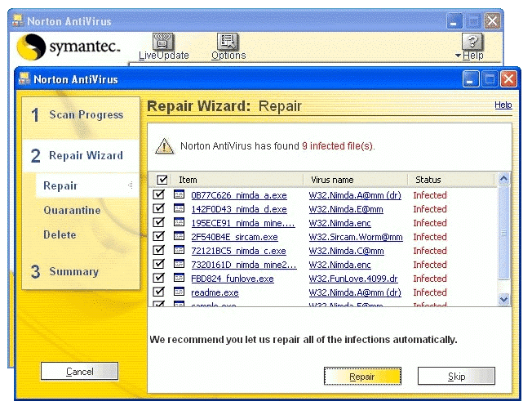The width and height of the screenshot is (532, 406).
Task: Uncheck the 142F0D43_nimda_d.exe checkbox
Action: [160, 209]
